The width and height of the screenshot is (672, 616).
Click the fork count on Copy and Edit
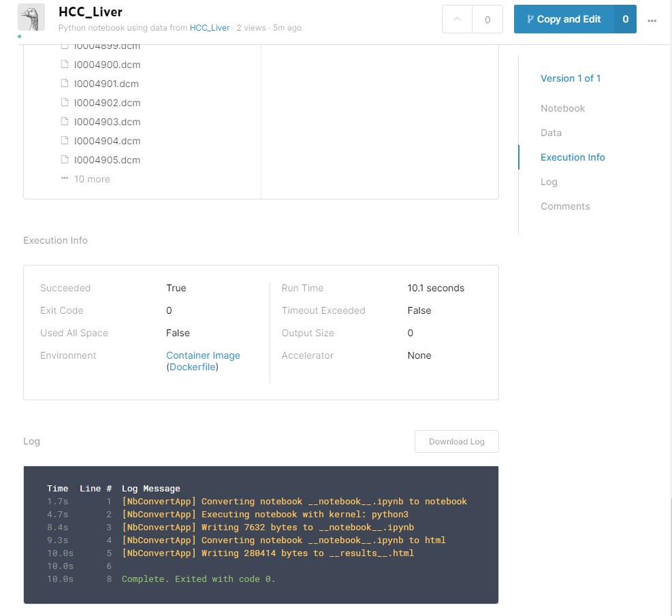(x=625, y=19)
